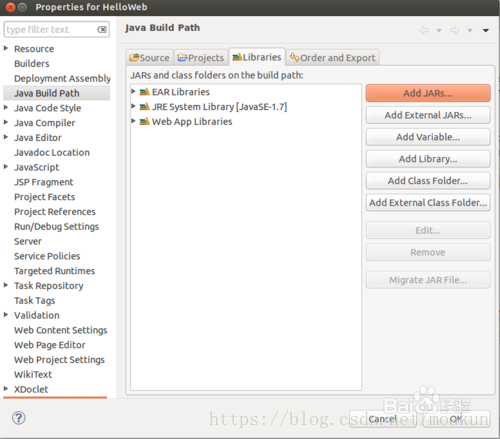The image size is (500, 439).
Task: Click Add External Class Folder... button
Action: pyautogui.click(x=428, y=203)
